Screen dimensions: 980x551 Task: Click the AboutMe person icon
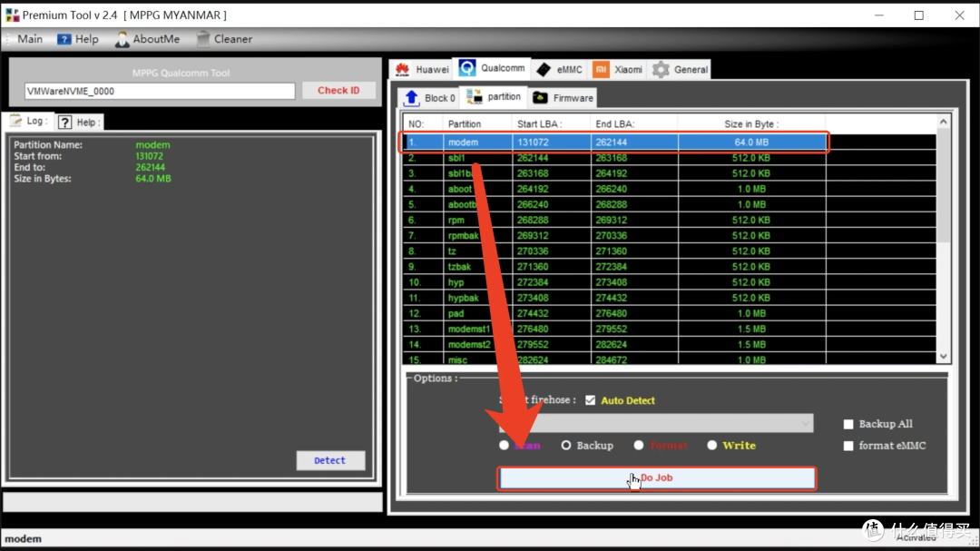122,39
